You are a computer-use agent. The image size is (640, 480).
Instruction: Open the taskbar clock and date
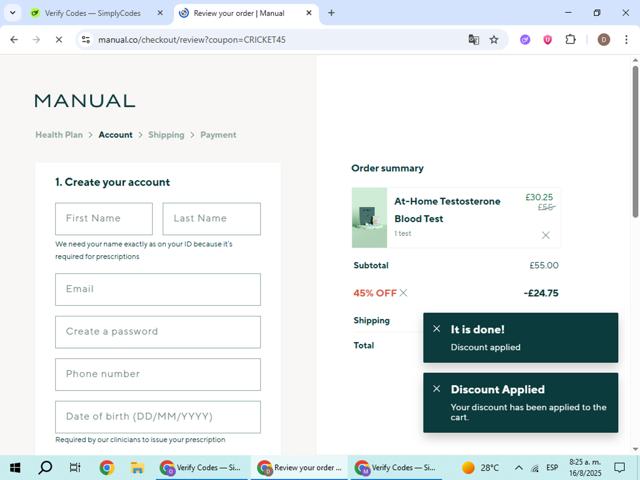pyautogui.click(x=585, y=467)
